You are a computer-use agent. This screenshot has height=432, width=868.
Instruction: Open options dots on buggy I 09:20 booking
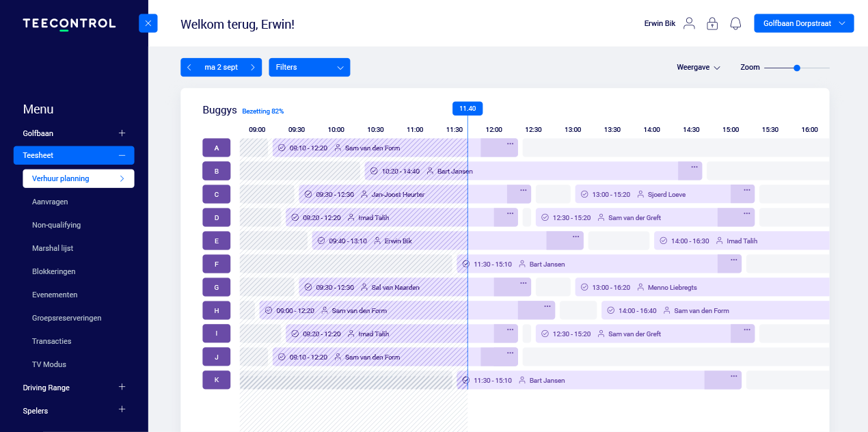pyautogui.click(x=510, y=329)
